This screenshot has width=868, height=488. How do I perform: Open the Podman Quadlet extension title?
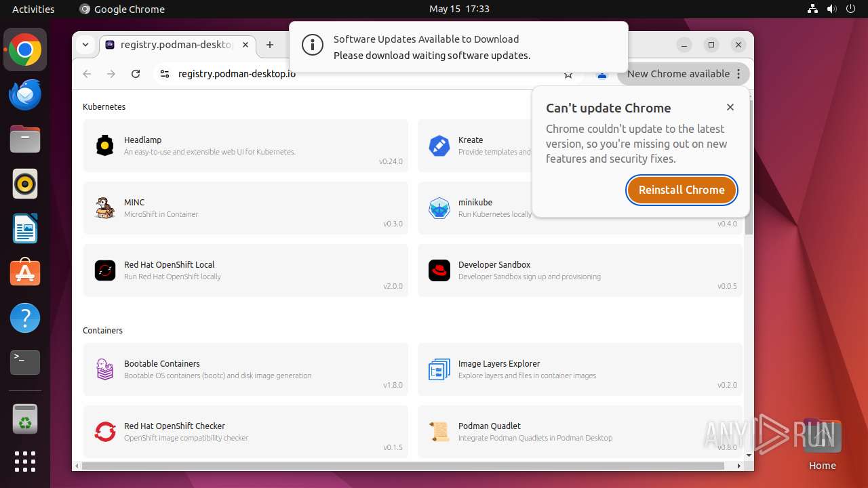click(490, 426)
